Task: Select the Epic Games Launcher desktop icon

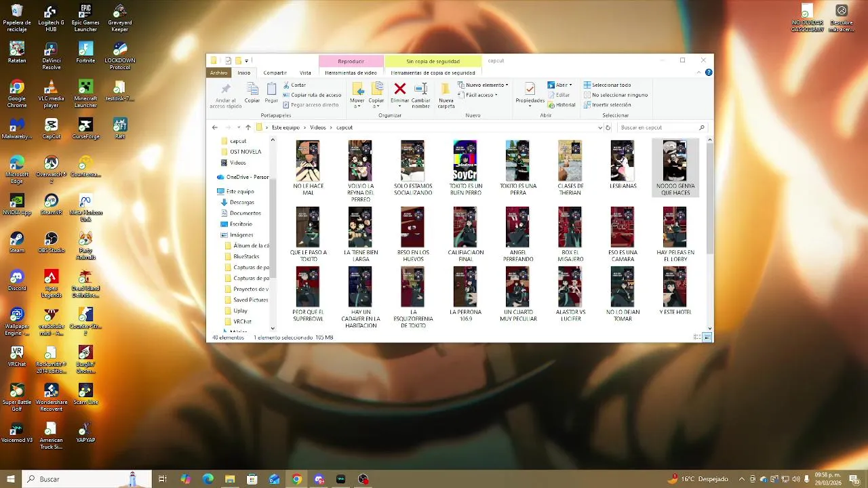Action: [85, 18]
